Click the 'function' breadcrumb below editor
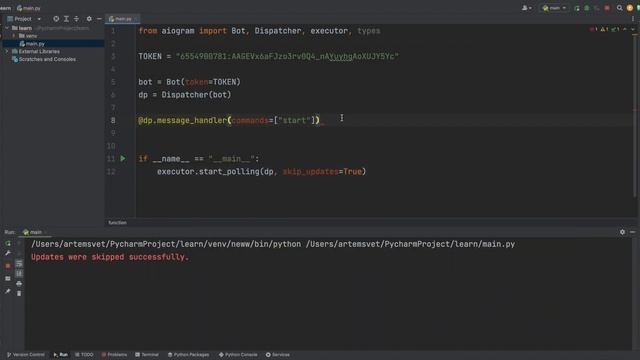The image size is (640, 360). [118, 222]
